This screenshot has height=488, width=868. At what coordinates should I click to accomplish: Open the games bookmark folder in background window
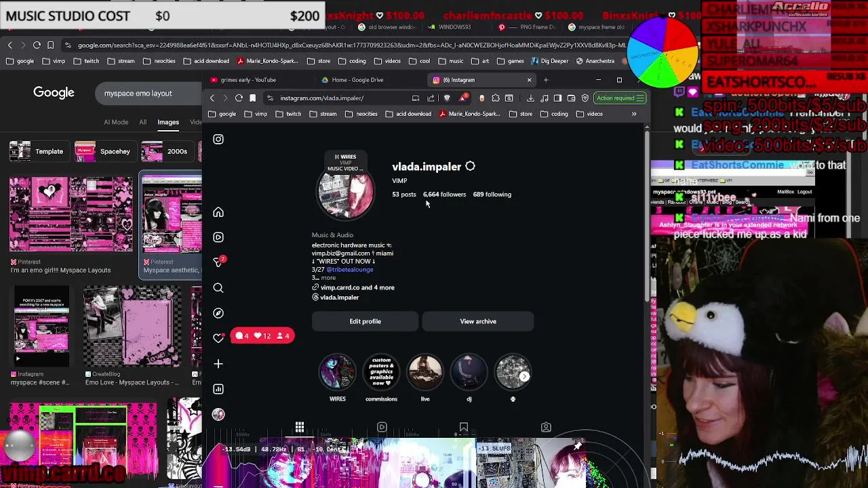[x=511, y=61]
